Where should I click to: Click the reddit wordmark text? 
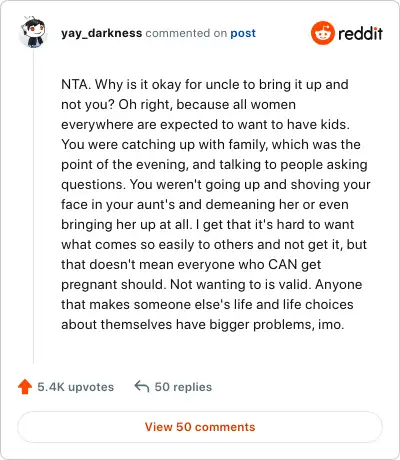(x=360, y=33)
